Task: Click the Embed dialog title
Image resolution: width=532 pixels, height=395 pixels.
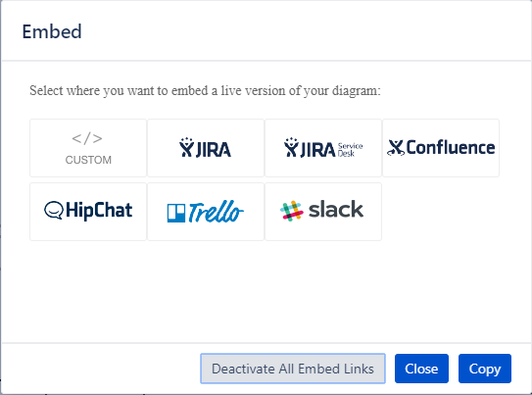Action: (52, 31)
